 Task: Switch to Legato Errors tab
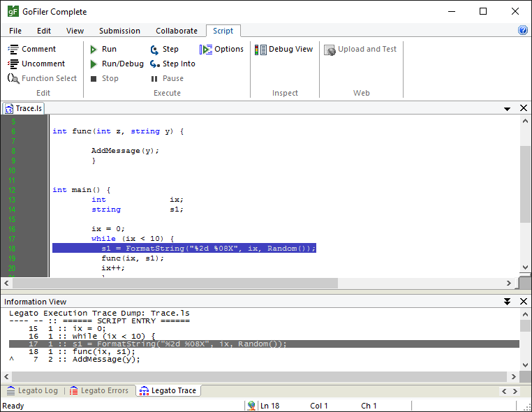[98, 390]
